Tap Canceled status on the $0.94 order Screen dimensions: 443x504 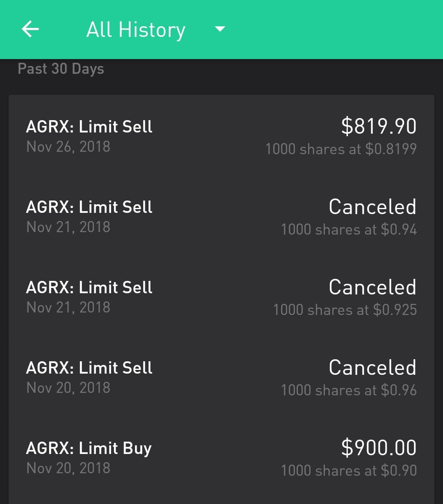pos(372,207)
